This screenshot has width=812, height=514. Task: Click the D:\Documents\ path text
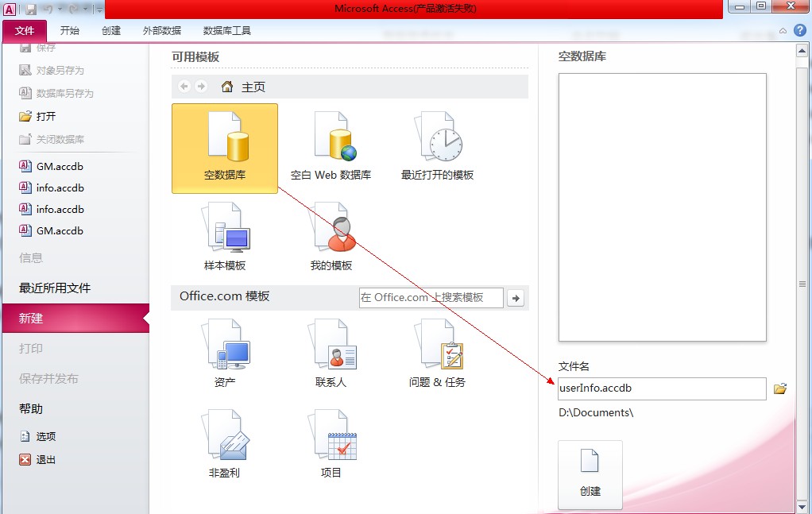pyautogui.click(x=596, y=413)
